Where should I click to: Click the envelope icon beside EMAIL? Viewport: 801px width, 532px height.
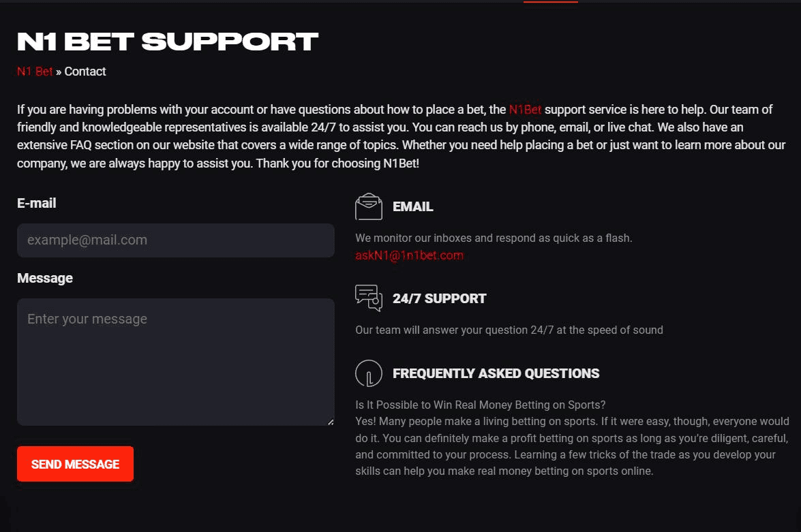369,207
